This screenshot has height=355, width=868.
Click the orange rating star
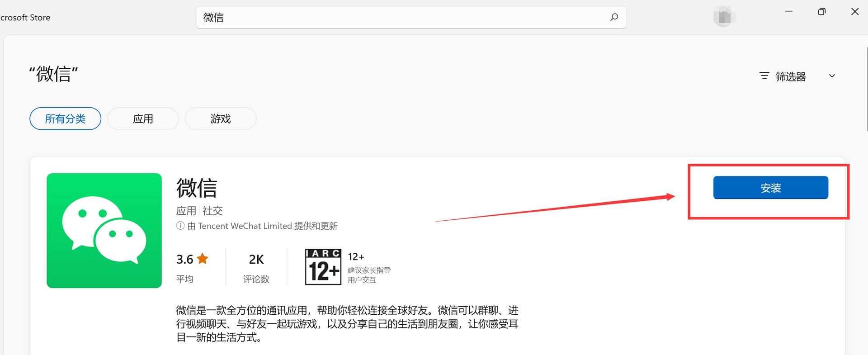[x=203, y=259]
